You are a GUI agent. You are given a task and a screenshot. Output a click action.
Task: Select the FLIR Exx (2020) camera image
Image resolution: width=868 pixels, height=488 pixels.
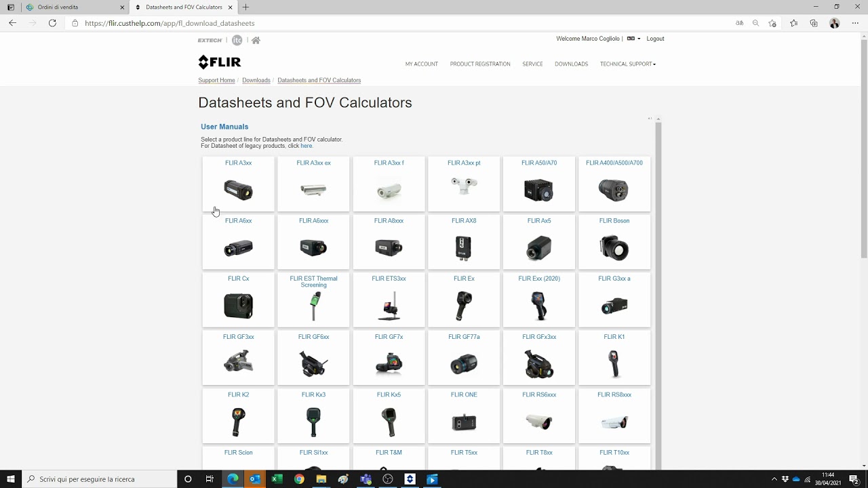click(x=539, y=306)
